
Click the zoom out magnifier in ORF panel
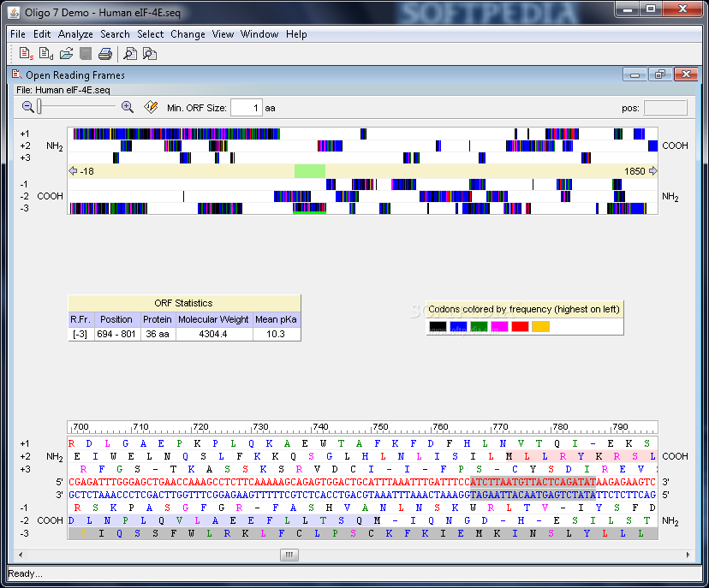(x=27, y=107)
